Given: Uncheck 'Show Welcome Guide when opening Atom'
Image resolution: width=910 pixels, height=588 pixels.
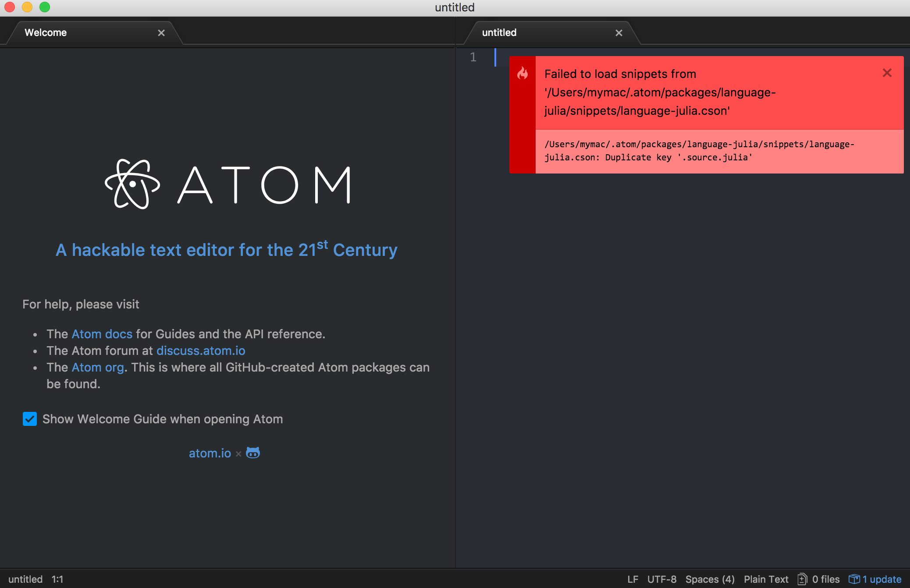Looking at the screenshot, I should coord(29,419).
